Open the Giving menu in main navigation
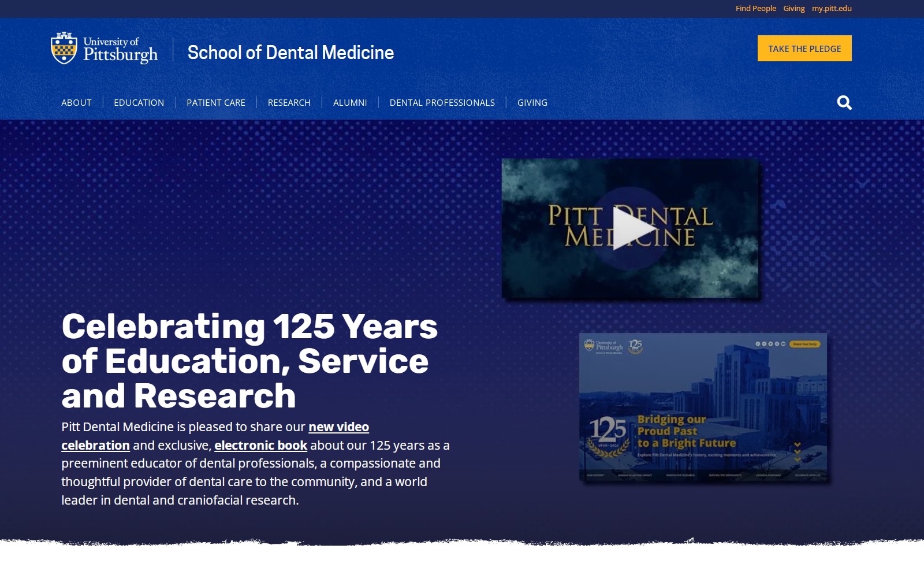This screenshot has width=924, height=578. pyautogui.click(x=532, y=102)
